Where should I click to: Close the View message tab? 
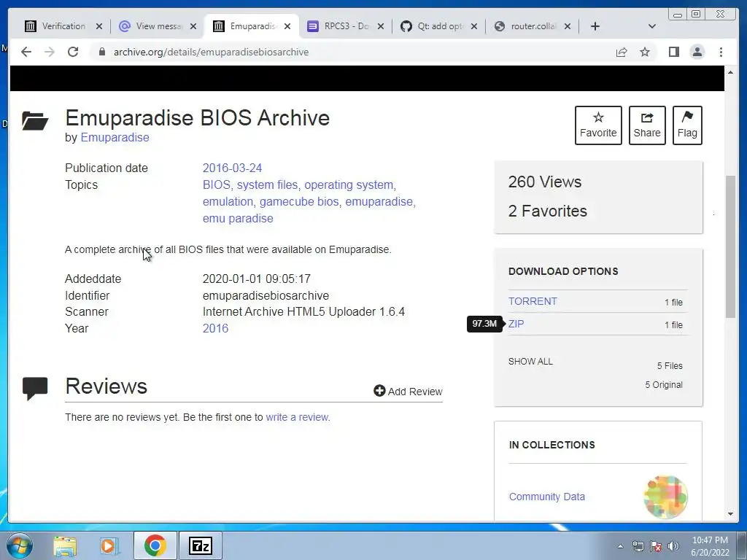pos(193,26)
